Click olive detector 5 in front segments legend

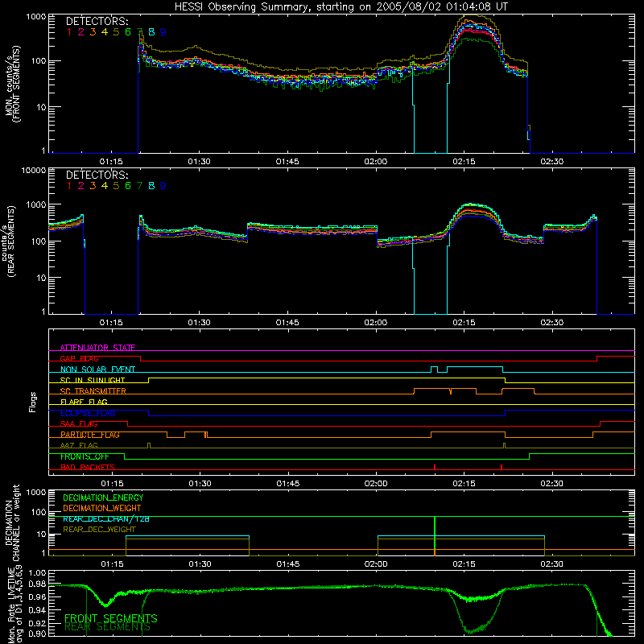coord(116,32)
